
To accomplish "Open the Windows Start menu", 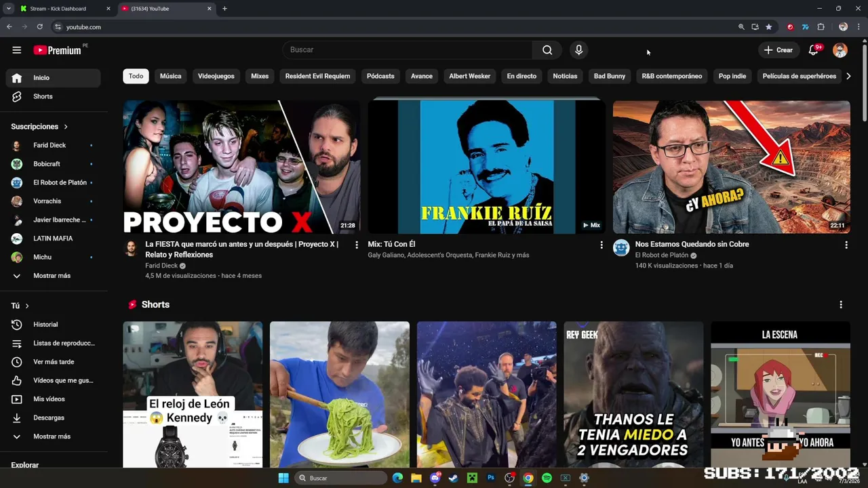I will pyautogui.click(x=283, y=479).
